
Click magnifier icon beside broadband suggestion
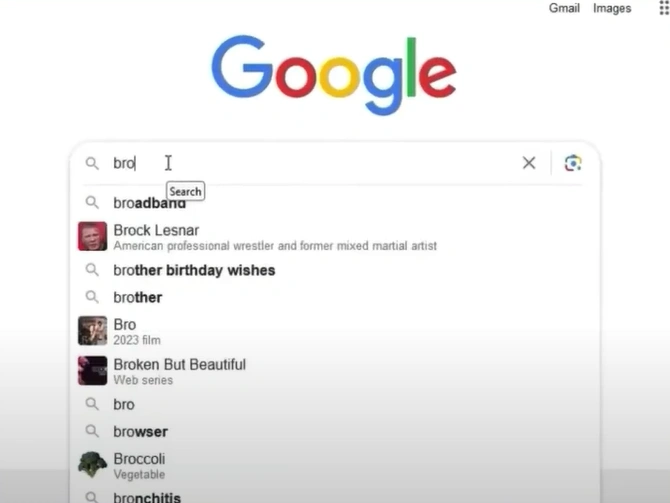click(x=92, y=202)
